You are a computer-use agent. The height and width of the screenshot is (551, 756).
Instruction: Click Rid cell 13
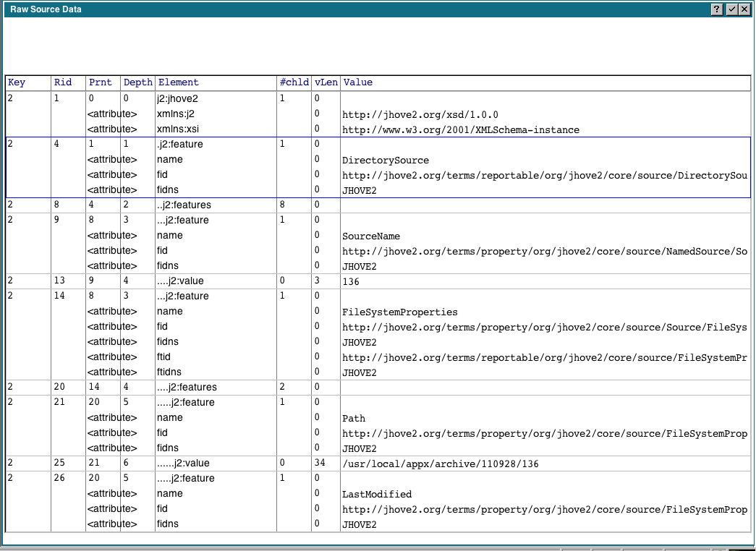coord(59,281)
